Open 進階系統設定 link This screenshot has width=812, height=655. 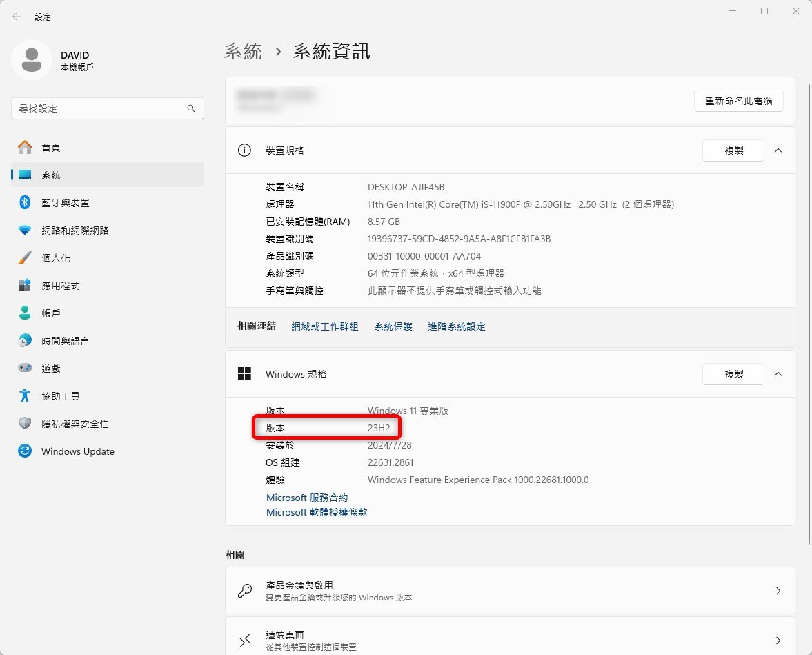click(456, 326)
